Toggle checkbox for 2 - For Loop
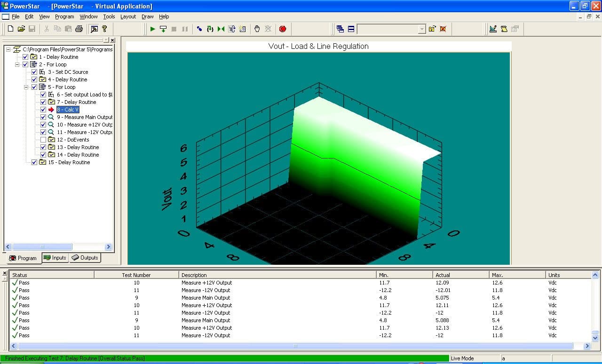This screenshot has height=364, width=602. [25, 64]
